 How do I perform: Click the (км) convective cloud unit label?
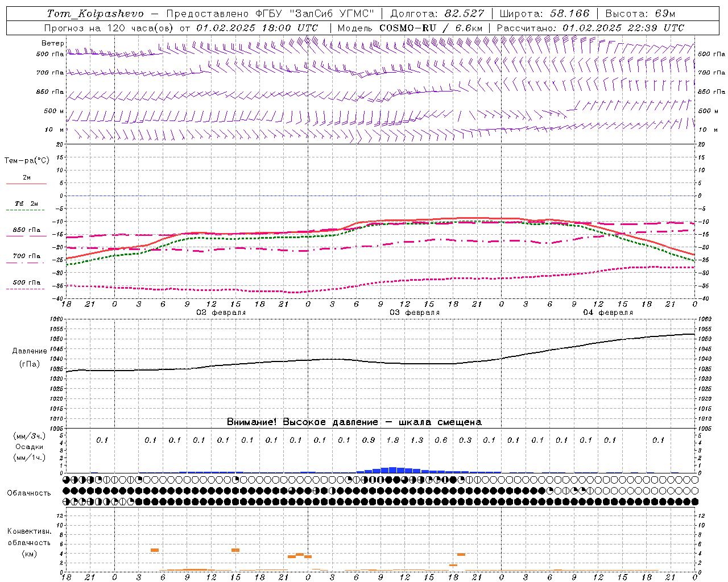coord(29,554)
